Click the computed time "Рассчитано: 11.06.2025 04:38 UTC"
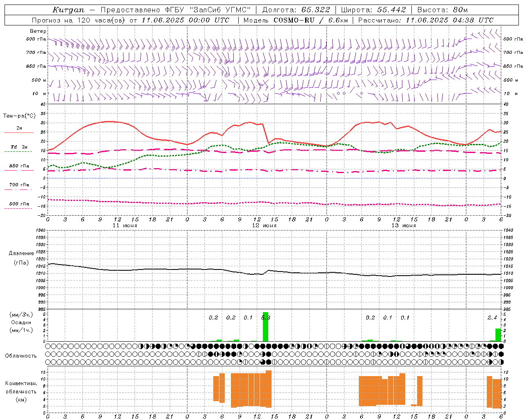This screenshot has width=525, height=420. (426, 20)
